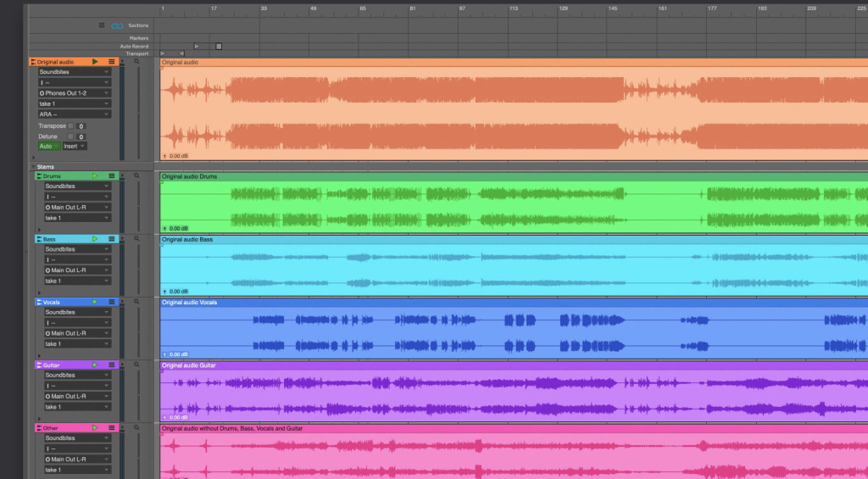
Task: Open Original audio input dropdown
Action: coord(75,82)
